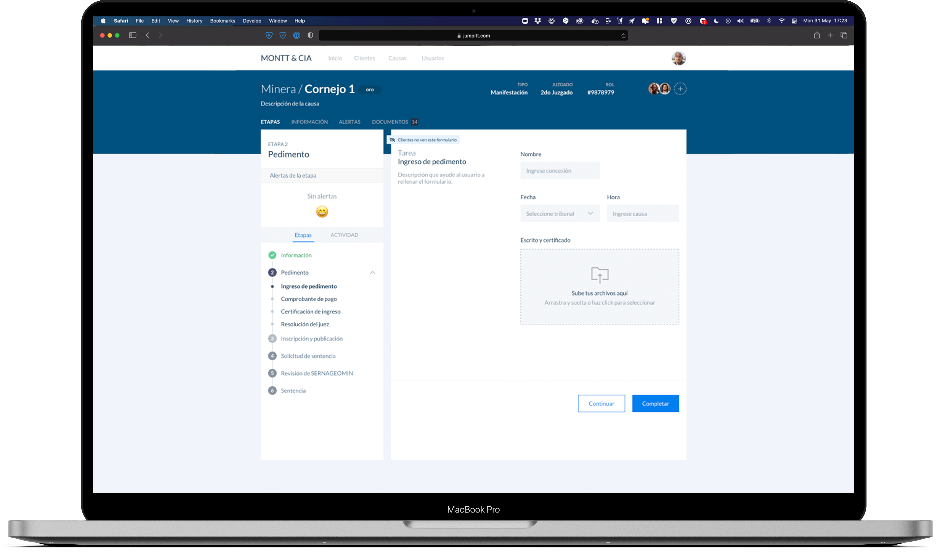
Task: Open a new Safari tab with plus
Action: (830, 35)
